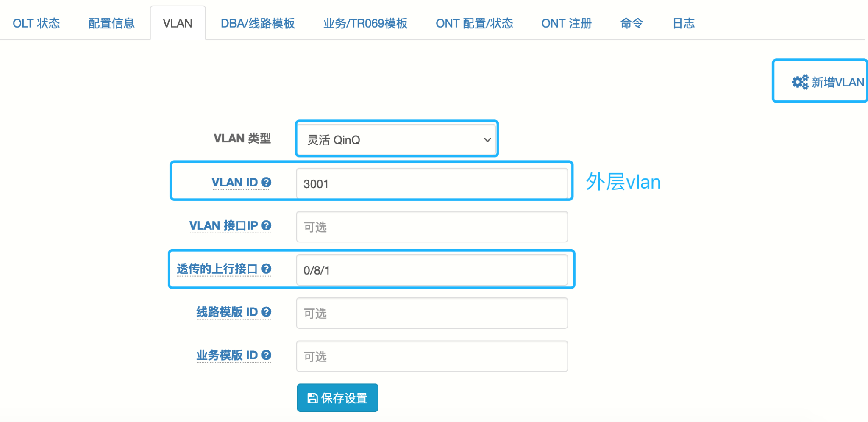Focus the VLAN ID input field
Screen dimensions: 868x422
(431, 183)
